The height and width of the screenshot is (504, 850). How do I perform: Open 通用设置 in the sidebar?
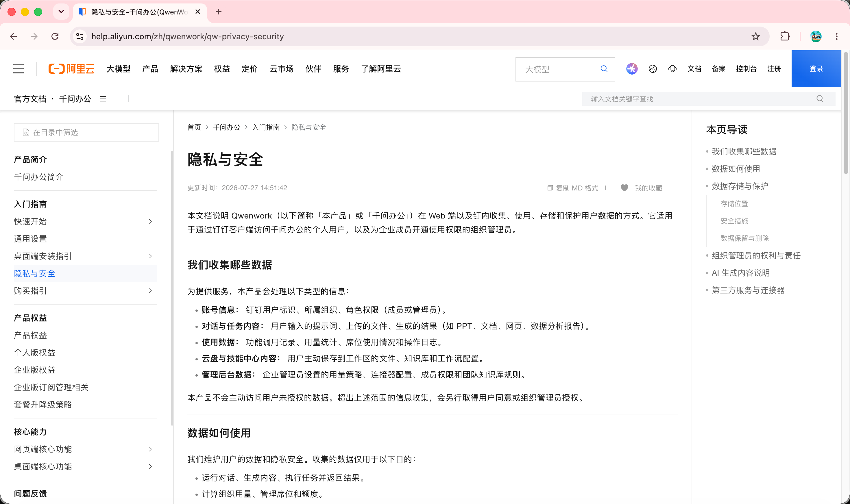pyautogui.click(x=30, y=239)
